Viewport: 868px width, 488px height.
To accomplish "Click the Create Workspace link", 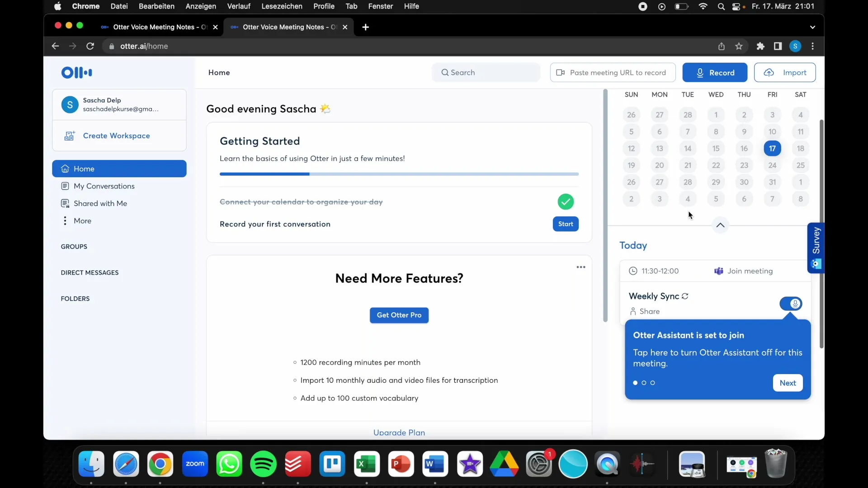I will [x=116, y=136].
